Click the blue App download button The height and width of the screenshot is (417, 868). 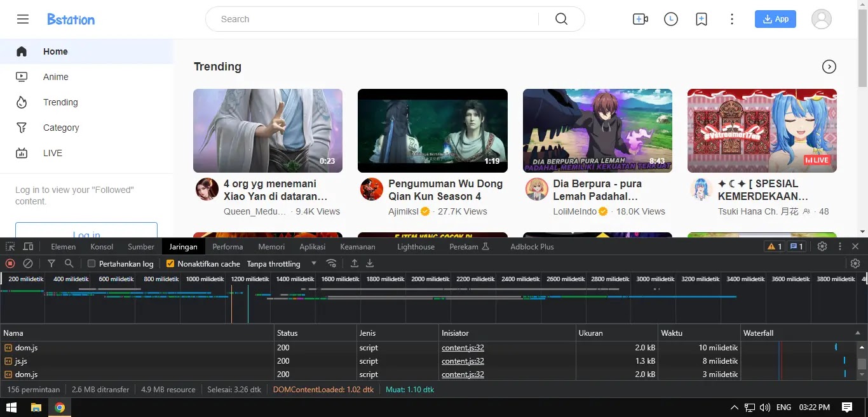pyautogui.click(x=775, y=19)
